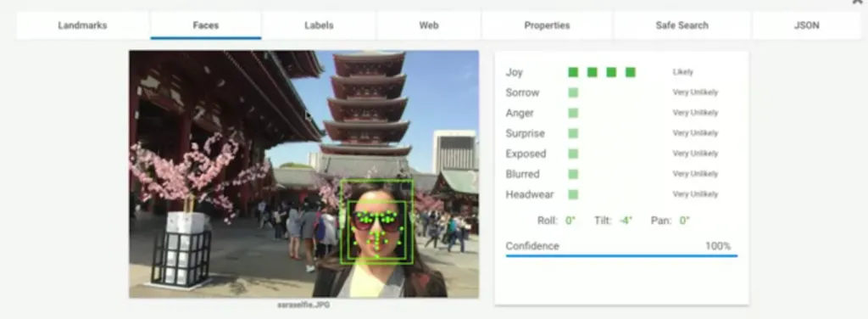Screen dimensions: 868x319
Task: Open the Safe Search tab
Action: [682, 25]
